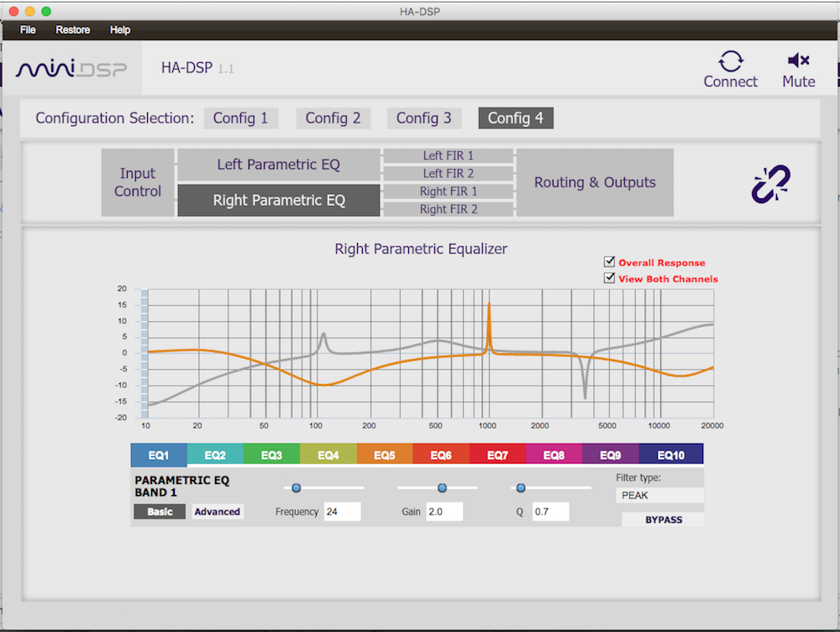Click the Connect sync icon
This screenshot has height=632, width=840.
click(730, 61)
